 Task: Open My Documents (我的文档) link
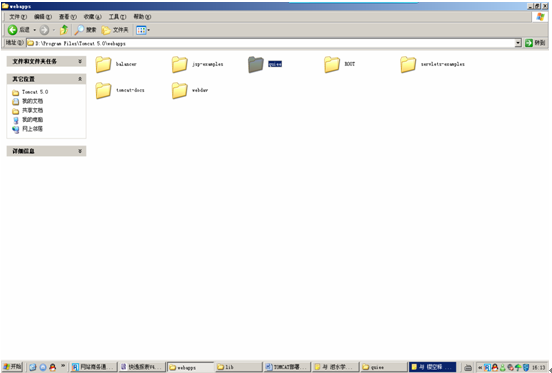(x=27, y=101)
